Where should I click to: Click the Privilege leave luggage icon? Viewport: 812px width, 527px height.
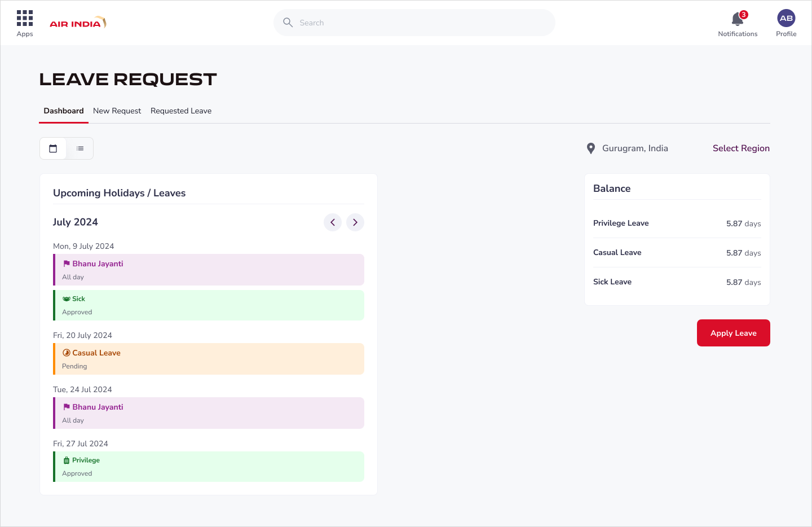coord(67,460)
